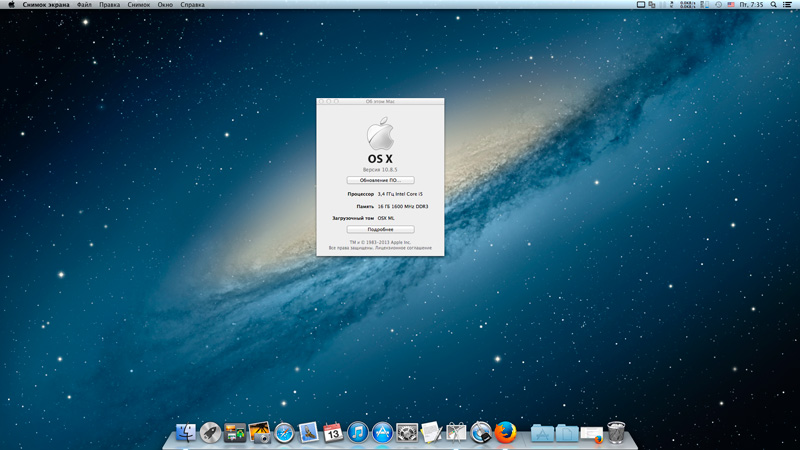Open System Preferences gear icon
This screenshot has width=800, height=450.
click(407, 433)
